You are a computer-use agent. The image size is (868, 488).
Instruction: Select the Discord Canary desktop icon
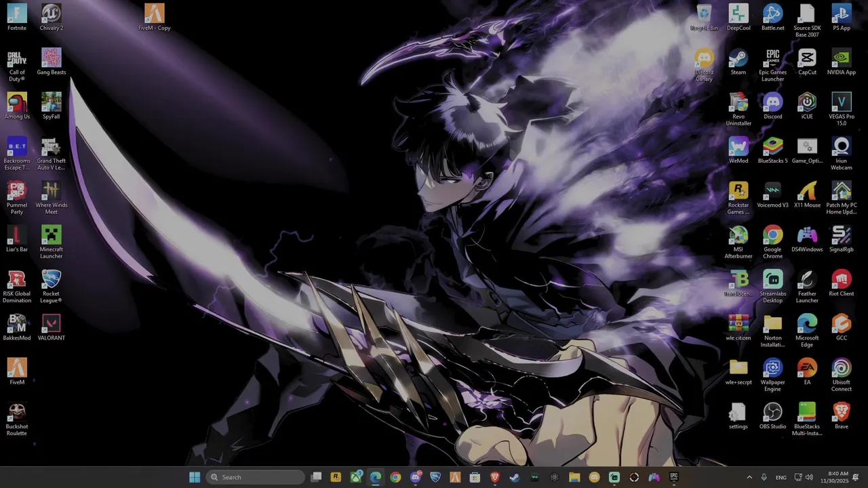tap(704, 65)
